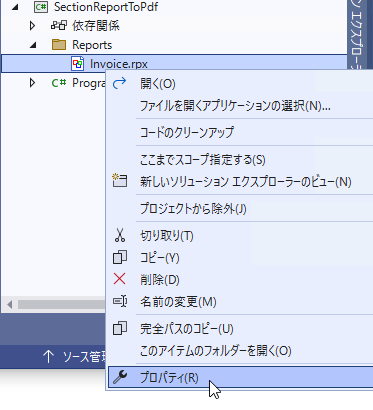This screenshot has height=410, width=373.
Task: Click the ソース管理 status bar button
Action: tap(74, 357)
